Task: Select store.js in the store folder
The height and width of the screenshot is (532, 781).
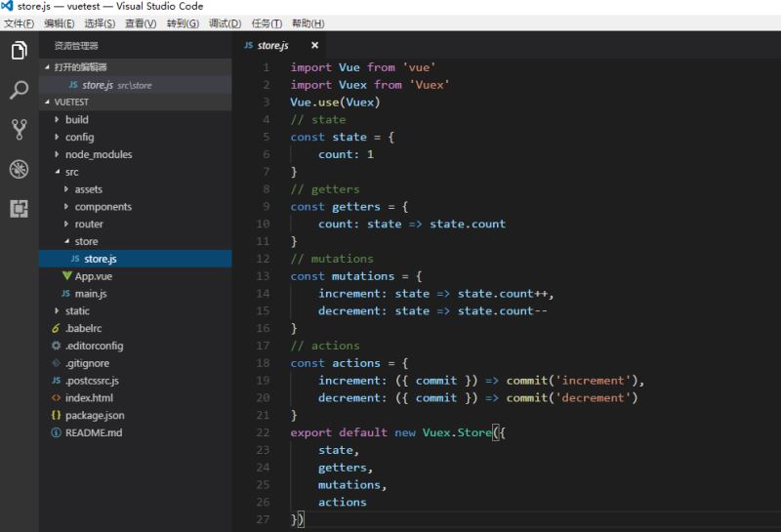Action: point(136,259)
